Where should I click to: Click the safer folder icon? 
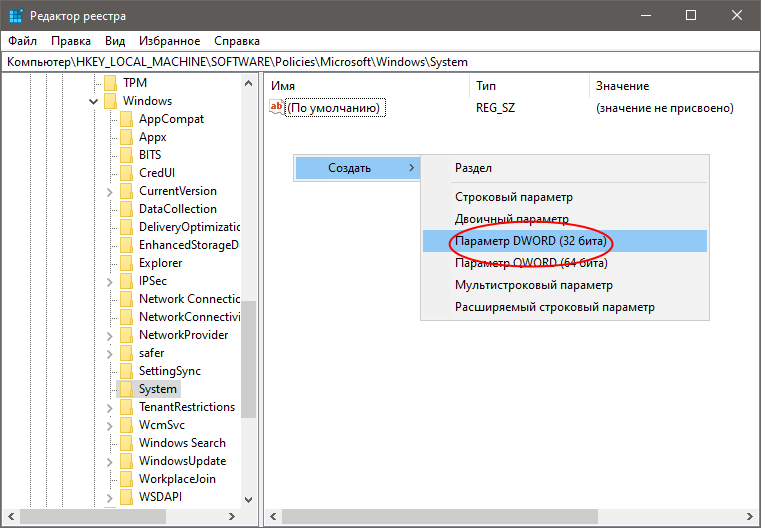pos(126,353)
